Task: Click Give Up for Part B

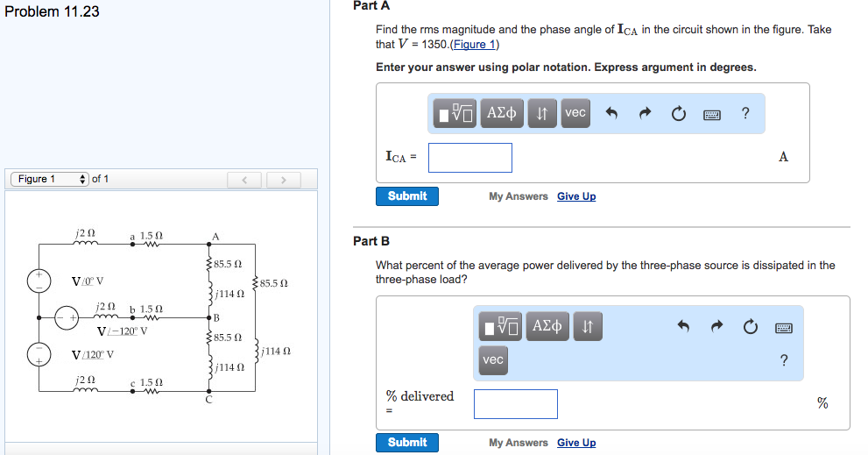Action: 576,443
